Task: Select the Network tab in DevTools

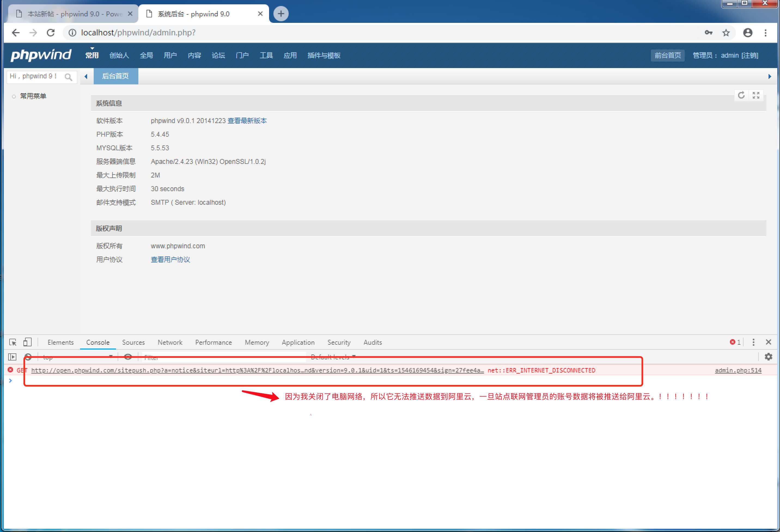Action: coord(170,342)
